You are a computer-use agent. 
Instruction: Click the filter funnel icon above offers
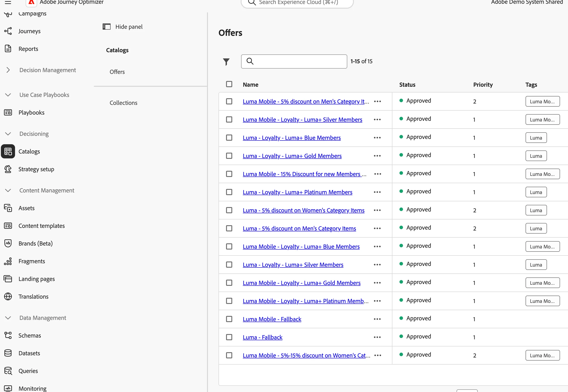pos(226,62)
